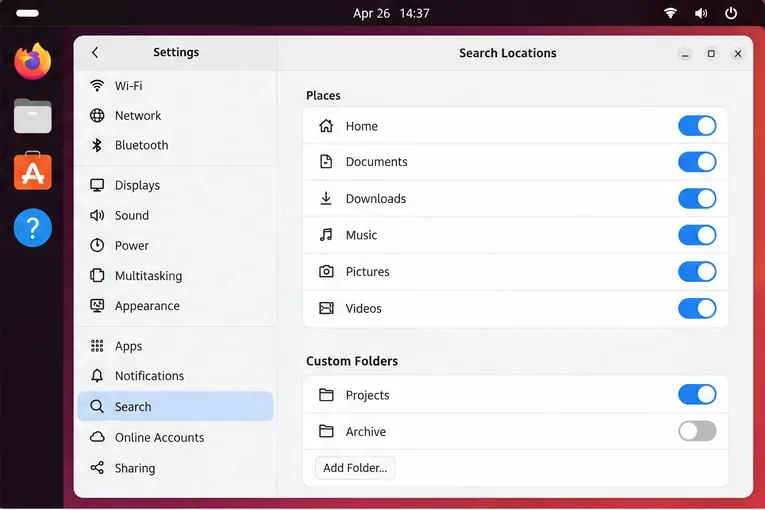
Task: Open Sharing label in sidebar
Action: [x=135, y=468]
